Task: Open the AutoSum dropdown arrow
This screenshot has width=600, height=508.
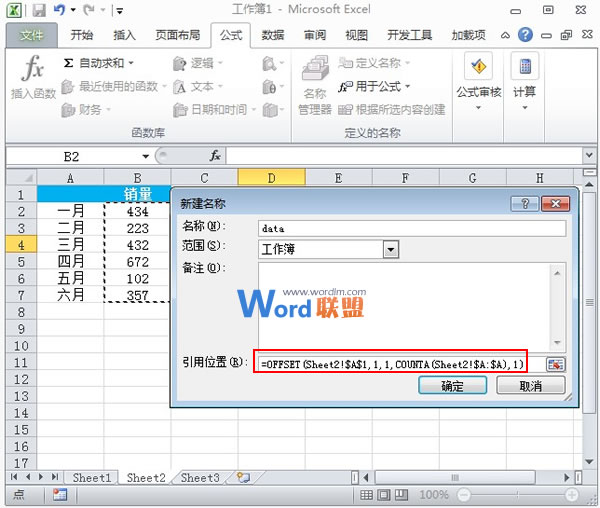Action: click(x=131, y=62)
